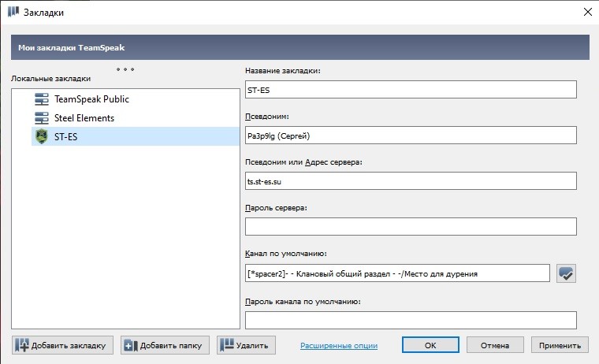Click the Применить button

click(560, 345)
